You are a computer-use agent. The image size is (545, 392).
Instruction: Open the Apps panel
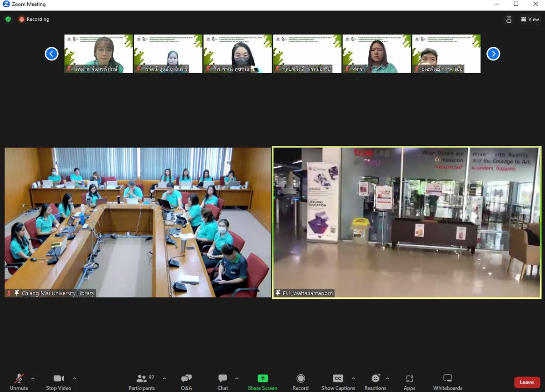click(x=409, y=382)
